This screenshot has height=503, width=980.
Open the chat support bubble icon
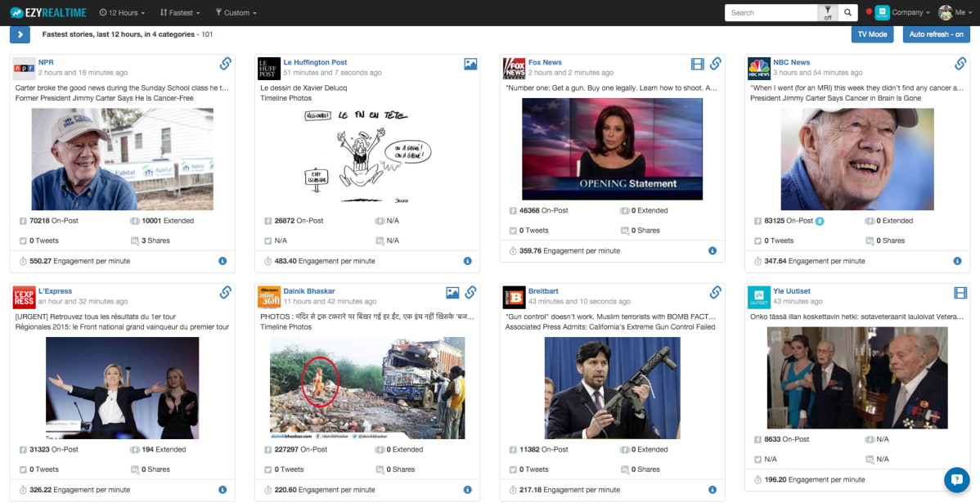pos(956,480)
